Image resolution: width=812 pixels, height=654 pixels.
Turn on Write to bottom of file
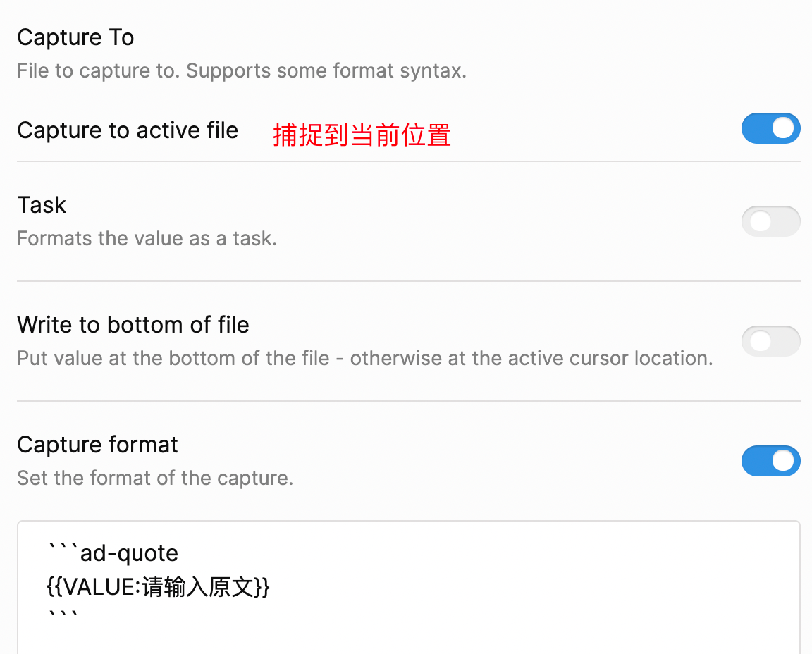(x=770, y=341)
